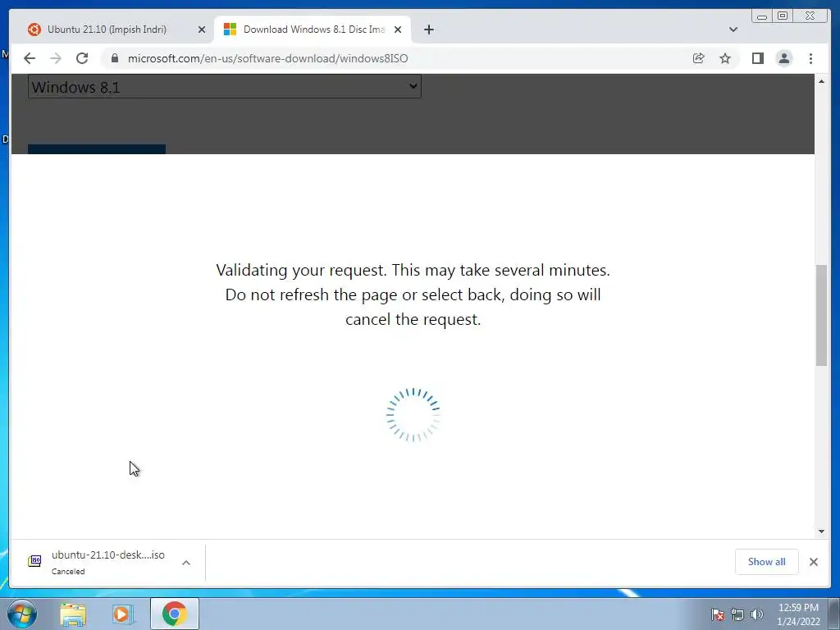Open network status in the system tray
This screenshot has width=840, height=630.
(737, 614)
